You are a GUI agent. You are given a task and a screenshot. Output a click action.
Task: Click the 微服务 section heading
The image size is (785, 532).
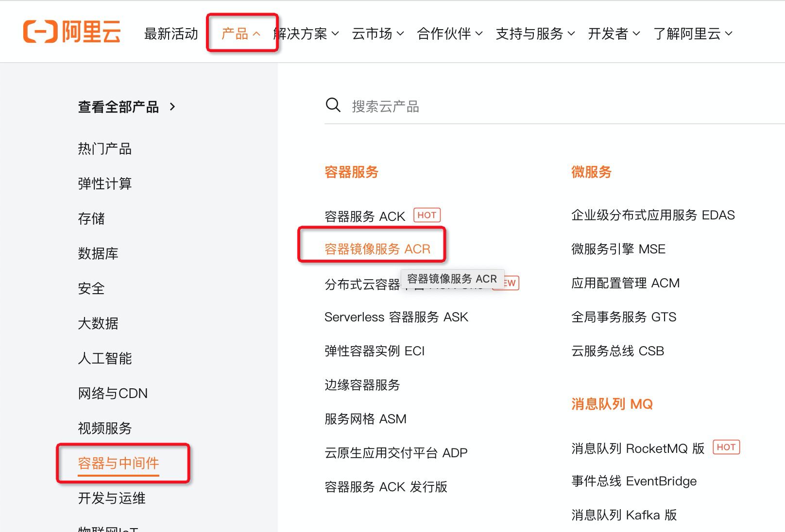click(x=591, y=172)
